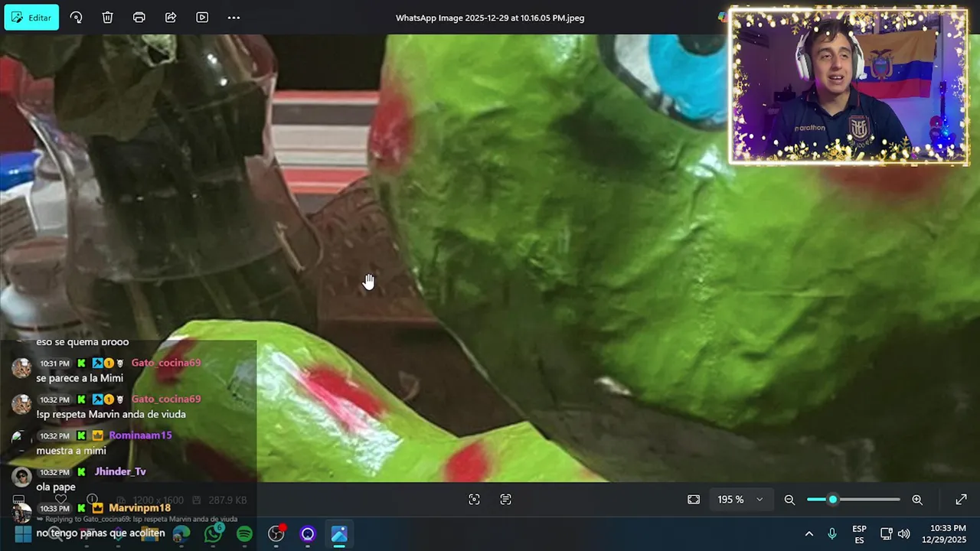Screen dimensions: 980x551
Task: Click username Jhinder_Tv in chat overlay
Action: click(119, 472)
